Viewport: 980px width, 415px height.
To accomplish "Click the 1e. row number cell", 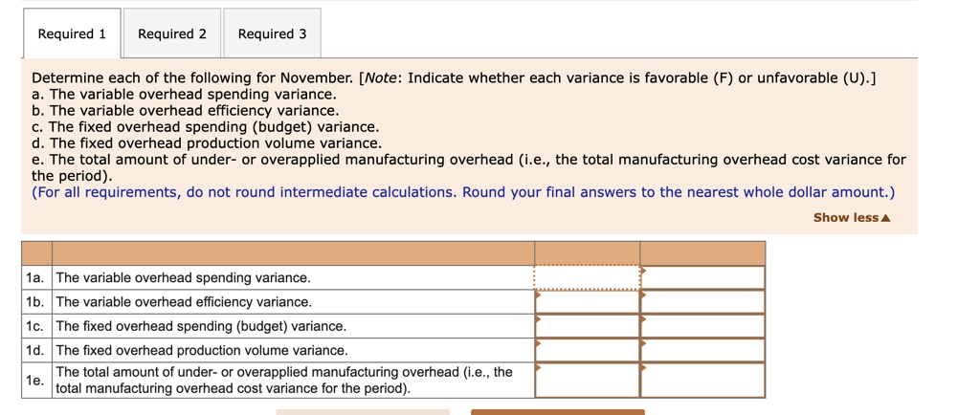I will click(x=36, y=380).
